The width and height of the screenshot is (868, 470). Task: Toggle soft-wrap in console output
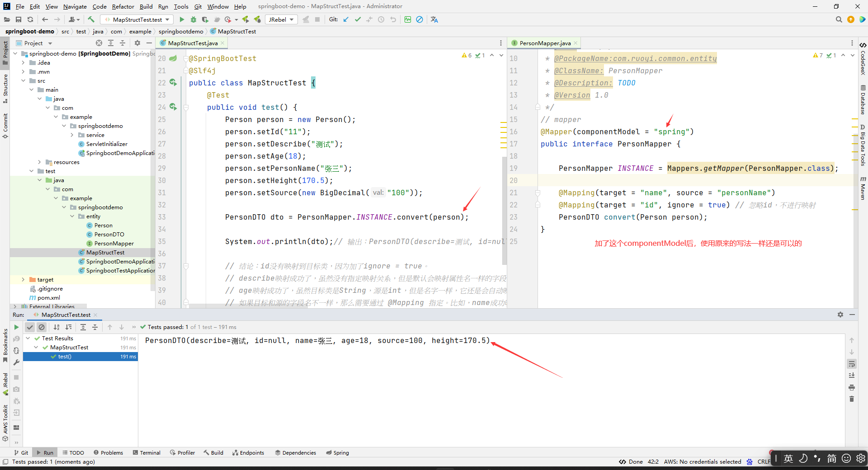coord(852,364)
